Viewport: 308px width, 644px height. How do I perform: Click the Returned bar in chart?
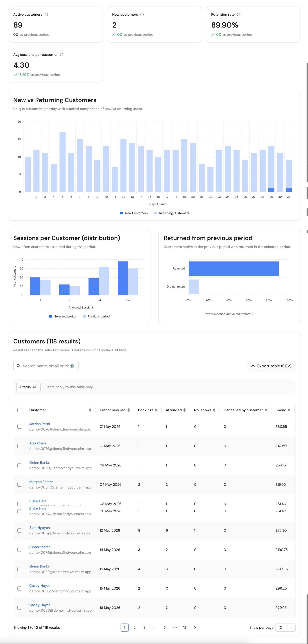tap(234, 269)
